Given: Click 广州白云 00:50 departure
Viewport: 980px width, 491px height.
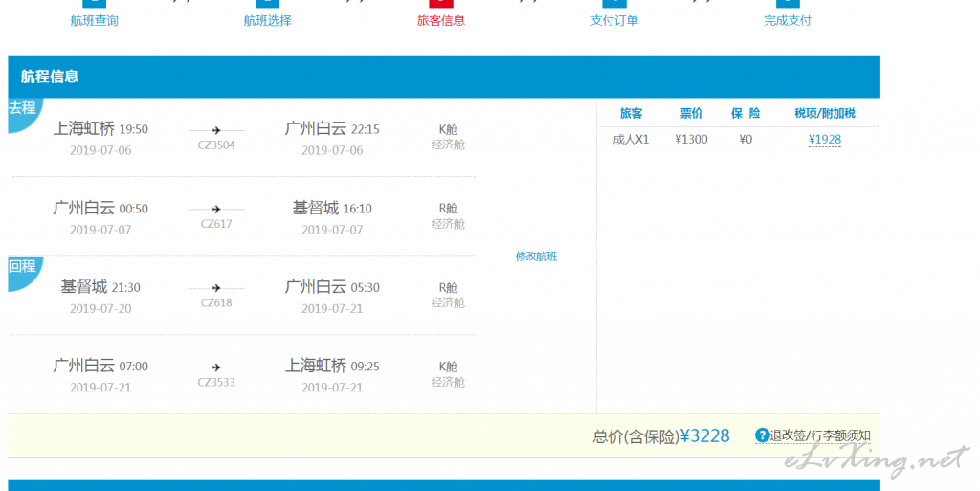Looking at the screenshot, I should click(100, 208).
